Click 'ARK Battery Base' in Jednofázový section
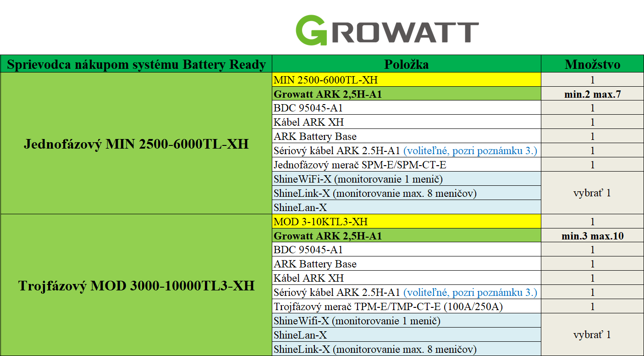This screenshot has width=644, height=356. (x=407, y=136)
